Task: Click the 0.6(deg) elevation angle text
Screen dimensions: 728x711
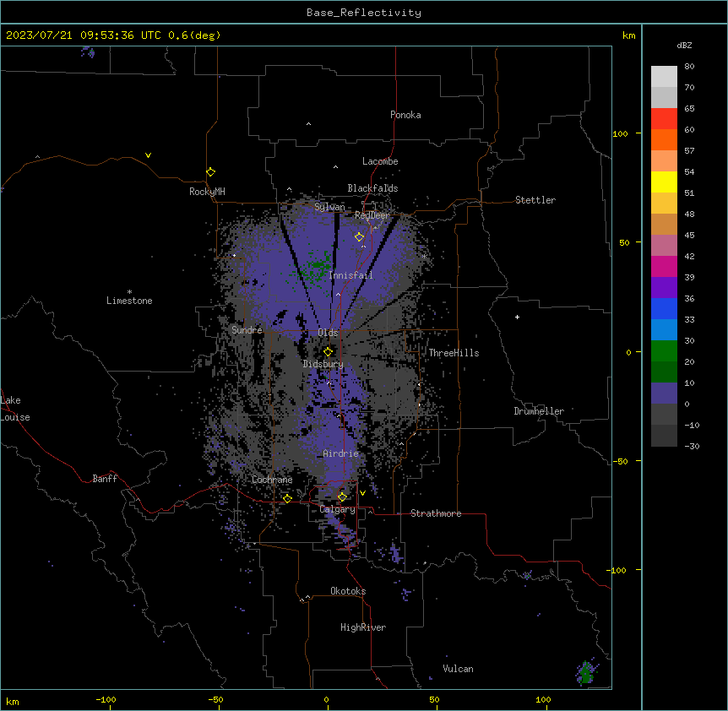Action: pyautogui.click(x=194, y=35)
